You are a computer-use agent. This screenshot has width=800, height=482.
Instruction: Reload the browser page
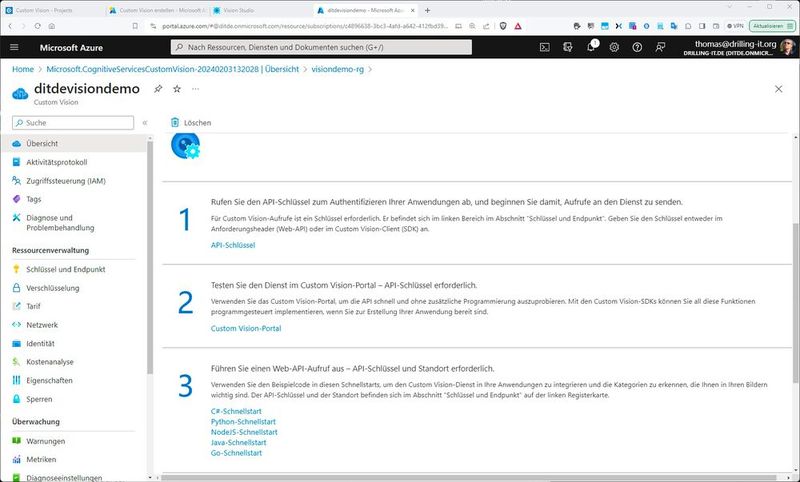(37, 26)
